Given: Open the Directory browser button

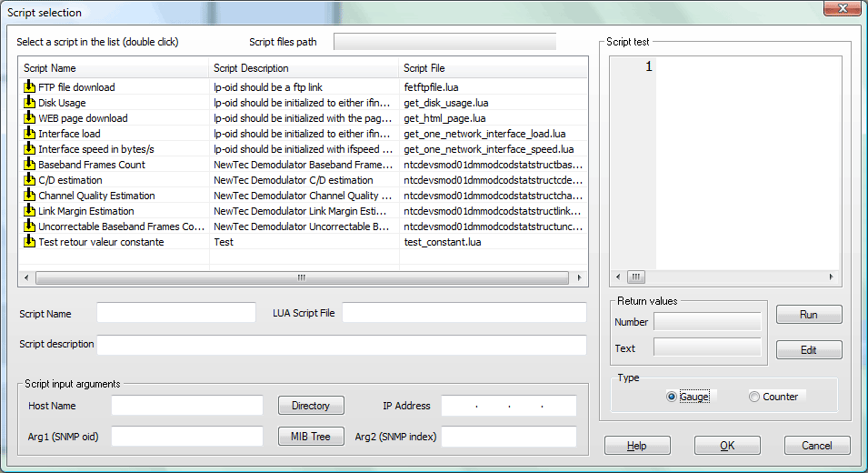Looking at the screenshot, I should 311,406.
